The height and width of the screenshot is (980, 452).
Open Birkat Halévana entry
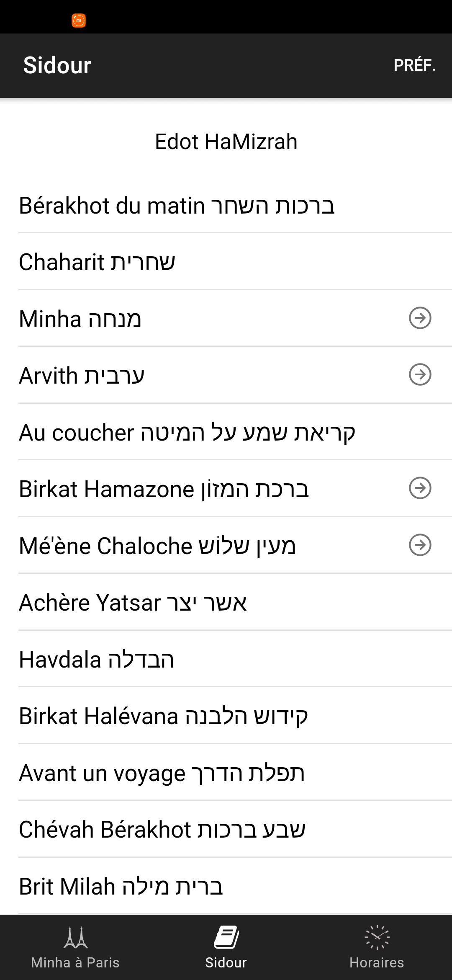(226, 716)
